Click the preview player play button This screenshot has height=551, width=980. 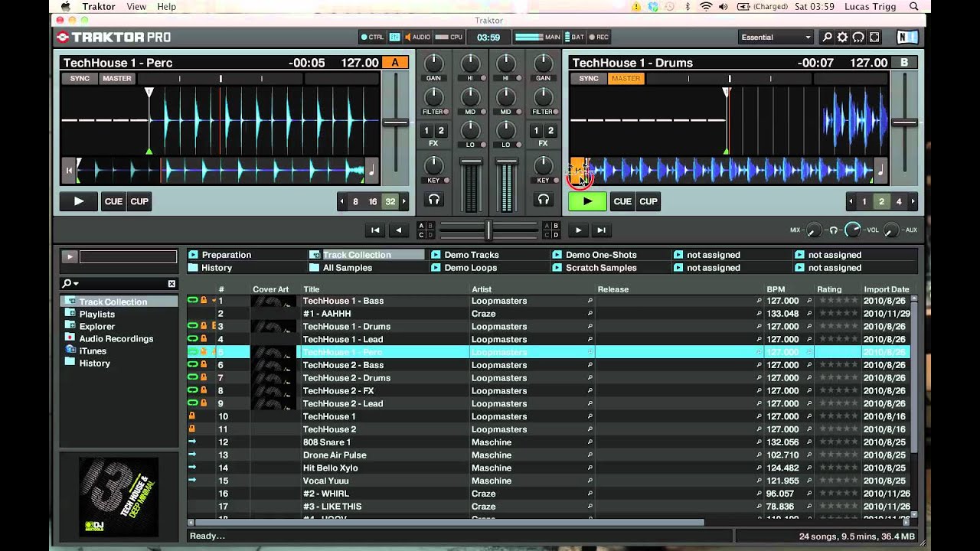pyautogui.click(x=70, y=256)
